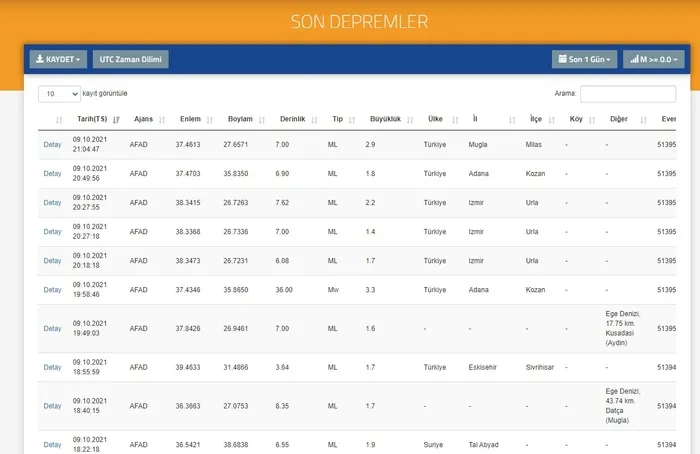Expand the Son 1 Gün time filter

coord(584,59)
